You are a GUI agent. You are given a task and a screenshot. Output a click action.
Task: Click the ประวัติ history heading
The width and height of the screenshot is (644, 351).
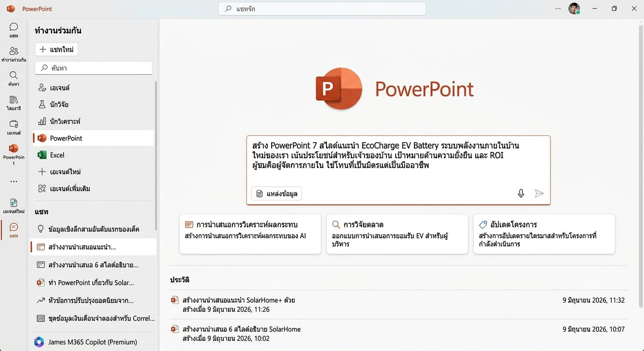point(180,279)
